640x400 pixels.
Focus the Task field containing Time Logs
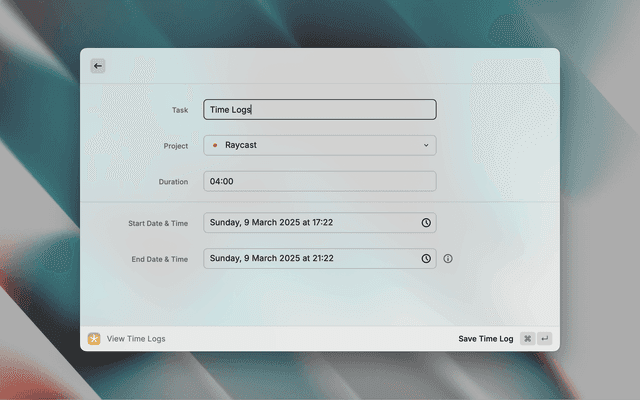(319, 110)
